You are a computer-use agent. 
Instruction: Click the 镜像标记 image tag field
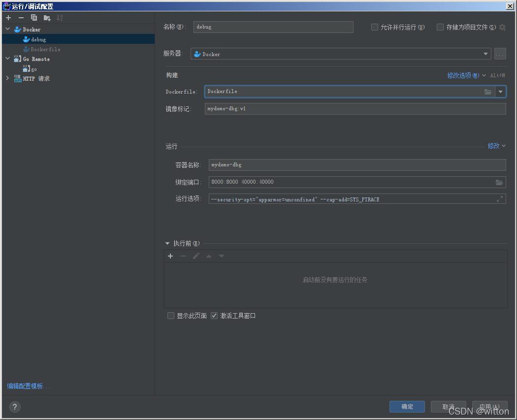click(355, 109)
